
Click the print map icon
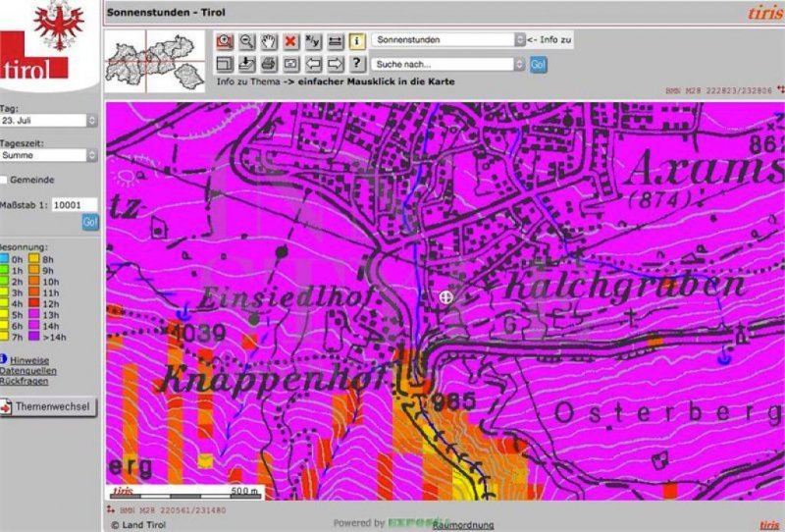click(x=269, y=64)
